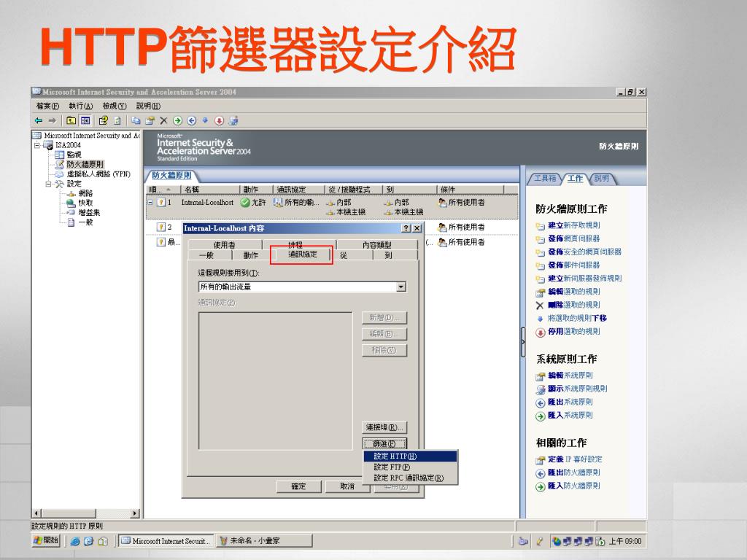Click the dialog help question mark button

[406, 228]
